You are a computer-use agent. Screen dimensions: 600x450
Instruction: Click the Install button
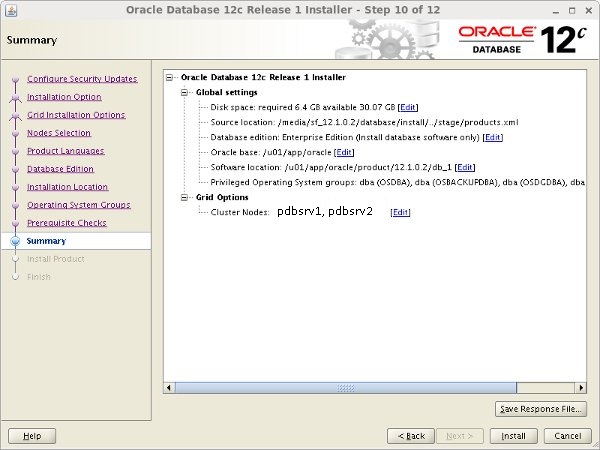tap(514, 436)
